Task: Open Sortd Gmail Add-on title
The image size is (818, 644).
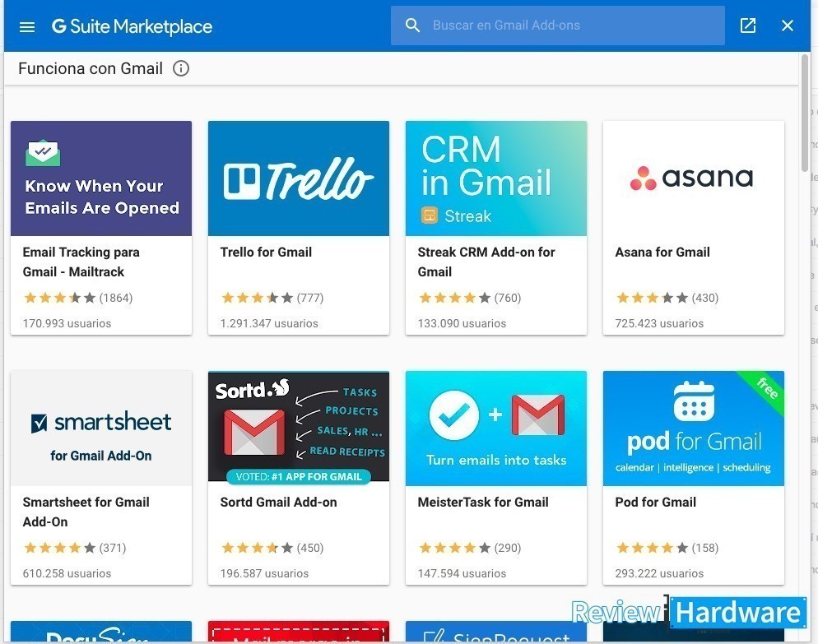Action: pos(279,503)
